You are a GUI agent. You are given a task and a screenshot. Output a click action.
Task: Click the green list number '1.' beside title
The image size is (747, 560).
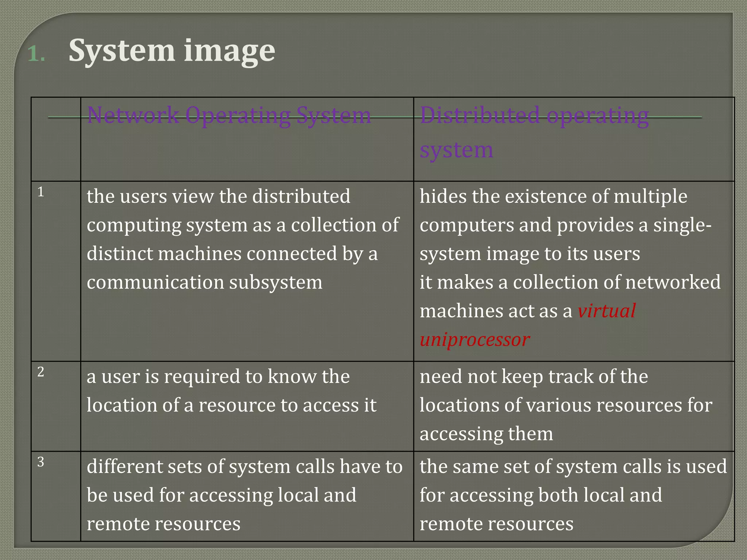(36, 54)
